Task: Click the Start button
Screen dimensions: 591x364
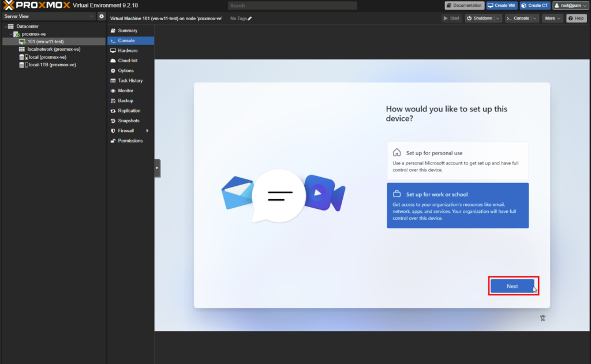Action: click(451, 18)
